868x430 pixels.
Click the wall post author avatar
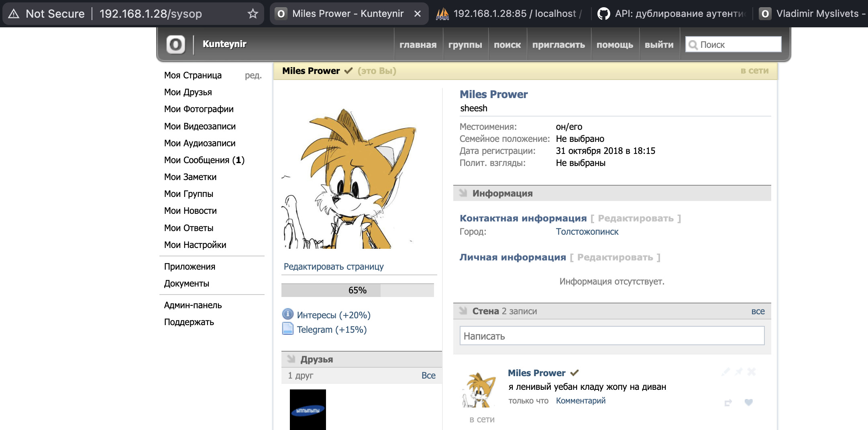tap(478, 390)
